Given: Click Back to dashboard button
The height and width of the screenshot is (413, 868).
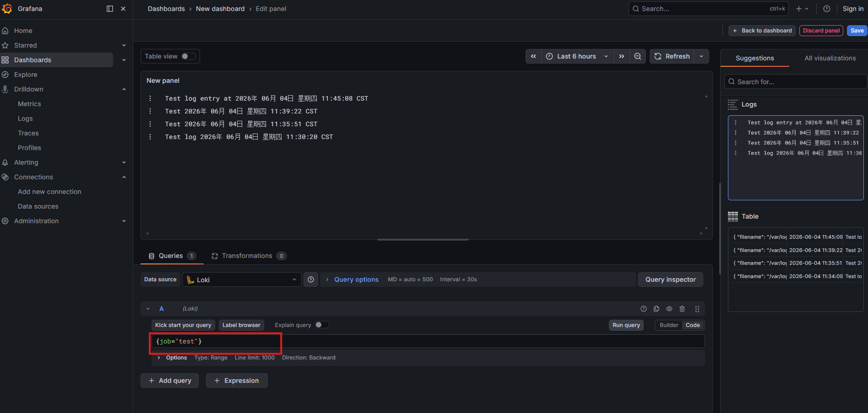Looking at the screenshot, I should (x=762, y=31).
